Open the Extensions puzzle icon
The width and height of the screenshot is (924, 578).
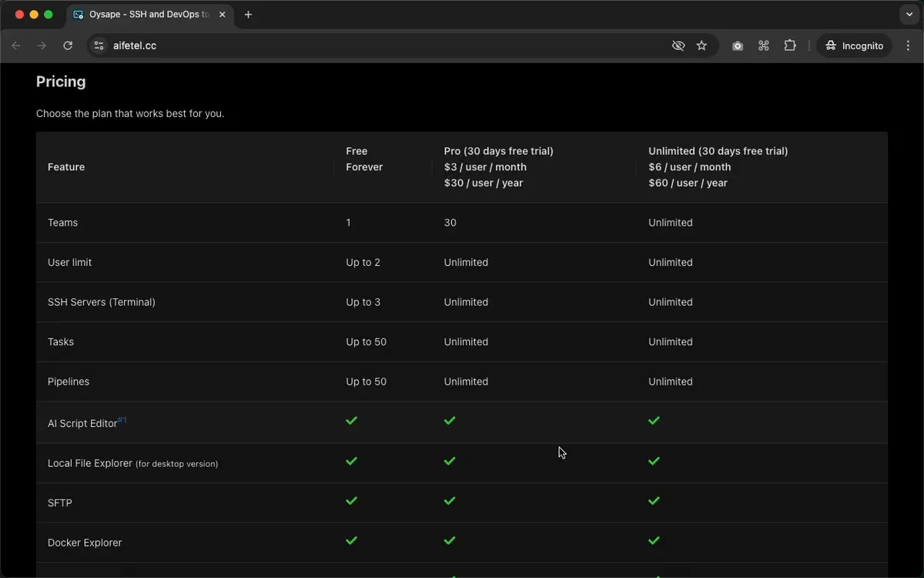(x=790, y=45)
